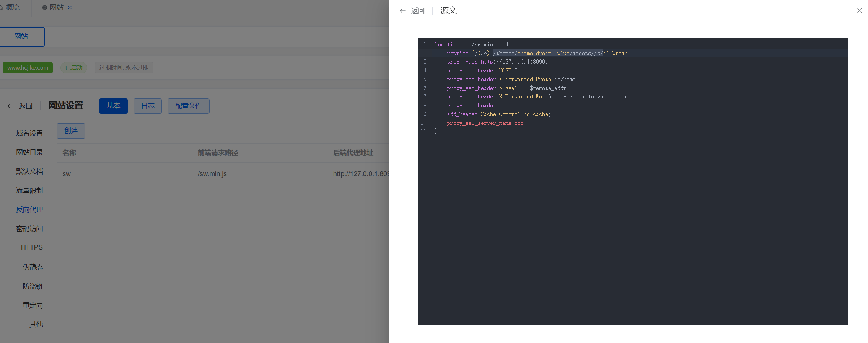The height and width of the screenshot is (343, 868).
Task: Open the 配置文件 config file view
Action: [188, 106]
